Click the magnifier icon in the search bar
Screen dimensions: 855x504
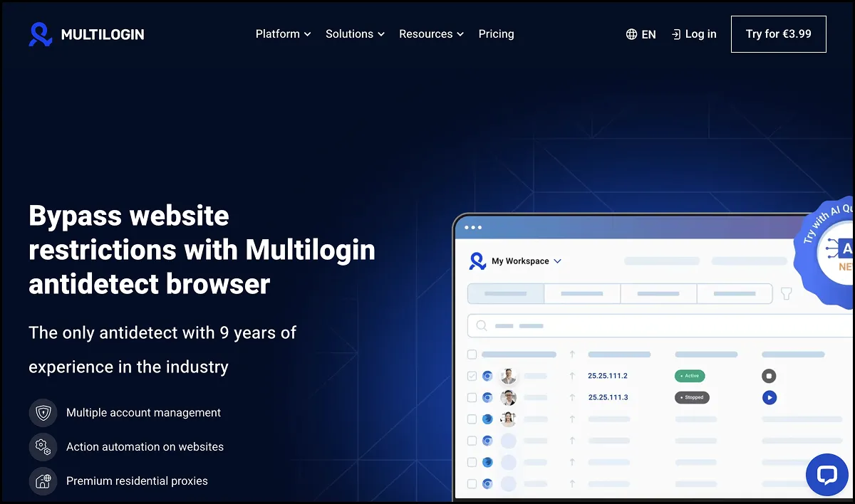[x=481, y=325]
